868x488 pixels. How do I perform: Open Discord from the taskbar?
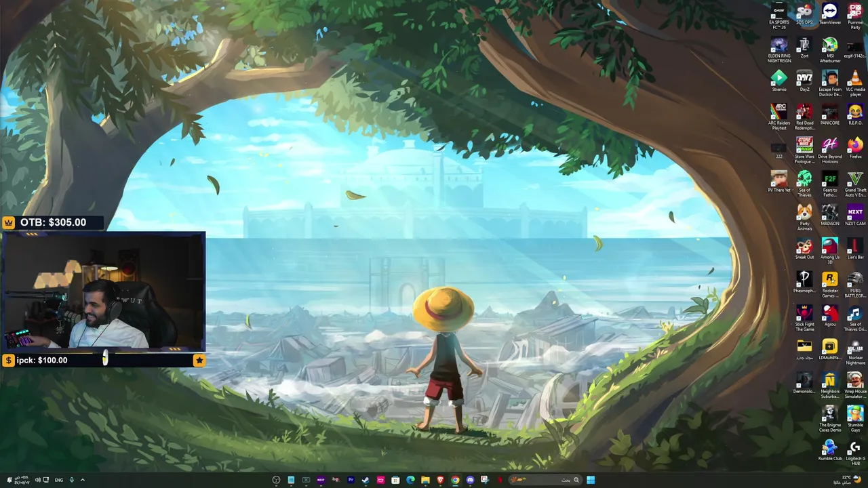(x=470, y=480)
